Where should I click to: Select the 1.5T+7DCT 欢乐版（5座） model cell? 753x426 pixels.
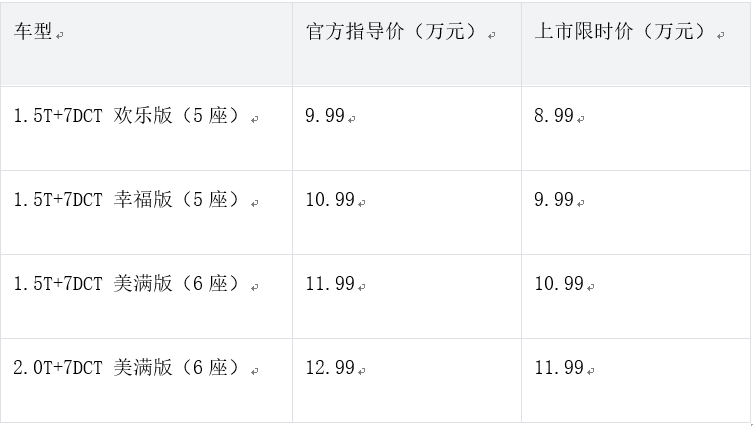[x=130, y=116]
